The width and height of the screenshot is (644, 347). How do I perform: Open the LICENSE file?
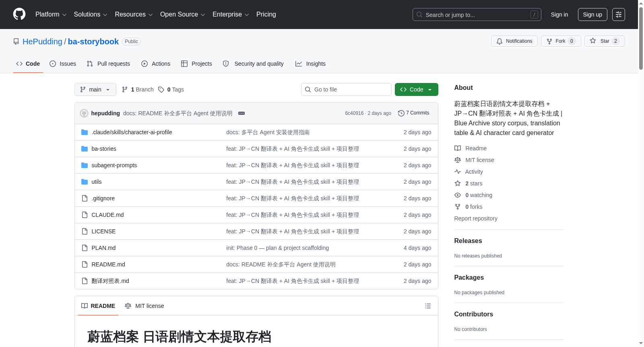[x=103, y=231]
